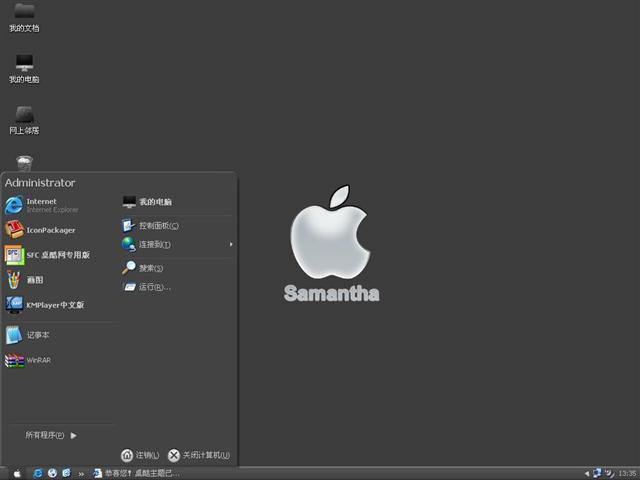640x480 pixels.
Task: Click the 注销 log off button
Action: click(x=140, y=455)
